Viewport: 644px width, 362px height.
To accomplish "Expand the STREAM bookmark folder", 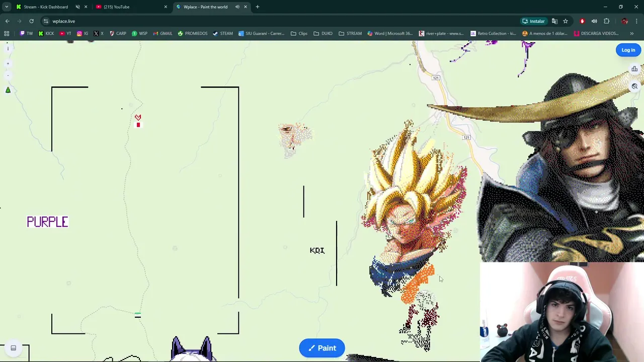I will (350, 34).
